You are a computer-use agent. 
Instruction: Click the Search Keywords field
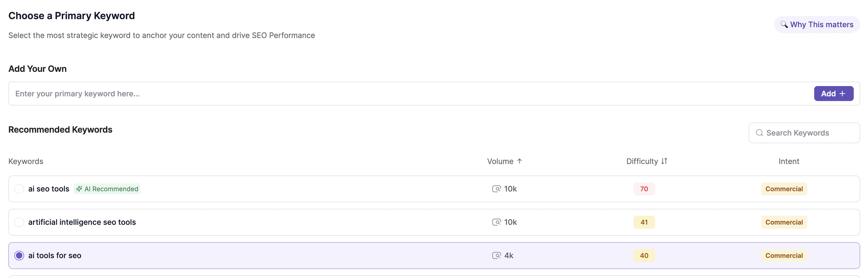pyautogui.click(x=809, y=133)
